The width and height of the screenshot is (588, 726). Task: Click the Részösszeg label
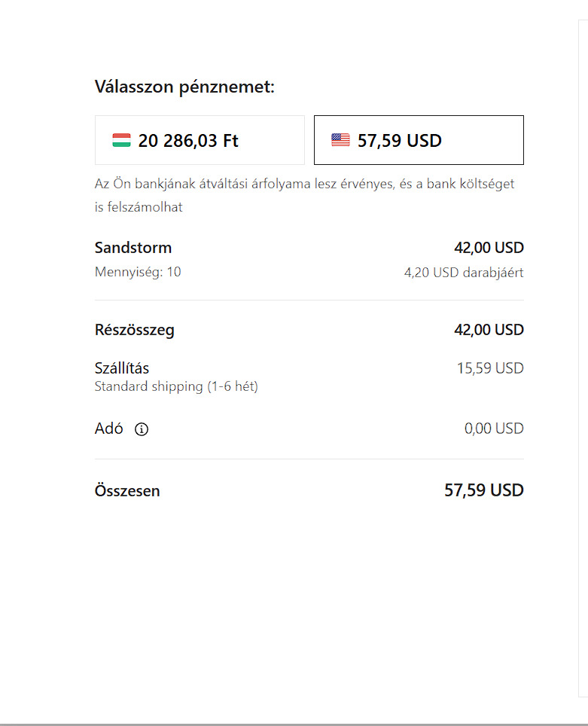pos(134,330)
